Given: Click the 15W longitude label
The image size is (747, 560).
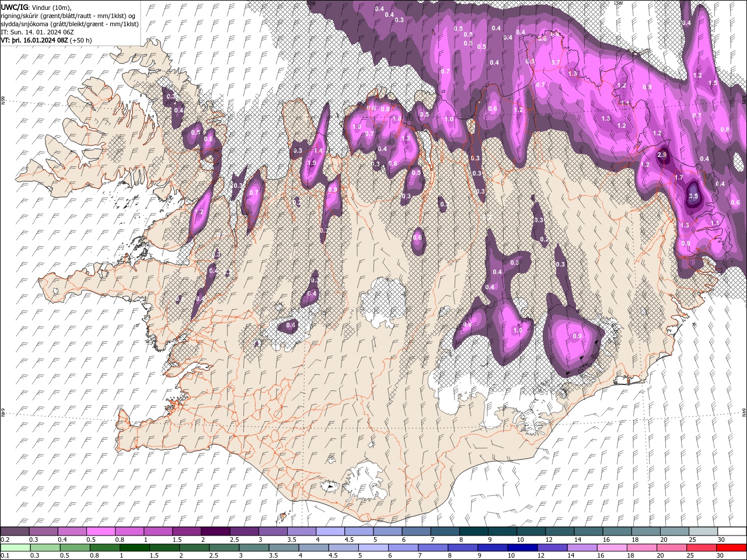Looking at the screenshot, I should 618,3.
